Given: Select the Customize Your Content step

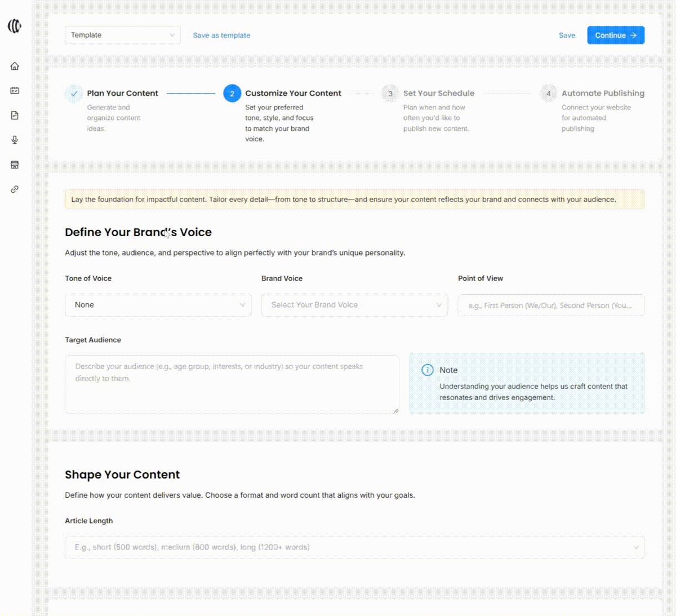Looking at the screenshot, I should tap(292, 94).
